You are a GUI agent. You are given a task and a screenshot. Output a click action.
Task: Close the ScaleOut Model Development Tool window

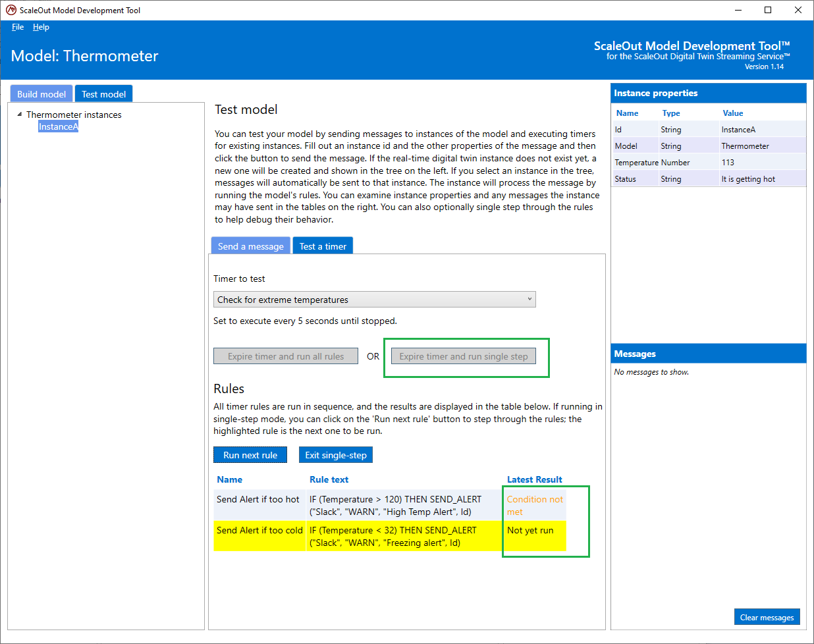point(798,10)
